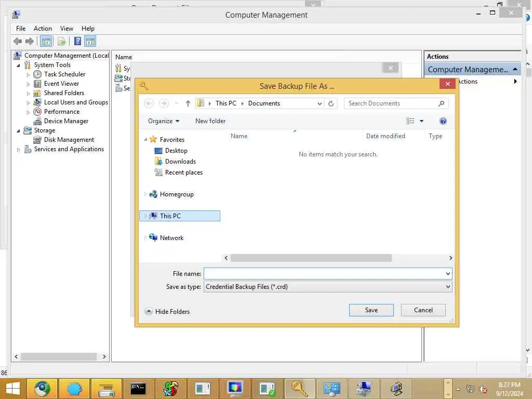
Task: Open the change view options dropdown arrow
Action: (x=421, y=121)
